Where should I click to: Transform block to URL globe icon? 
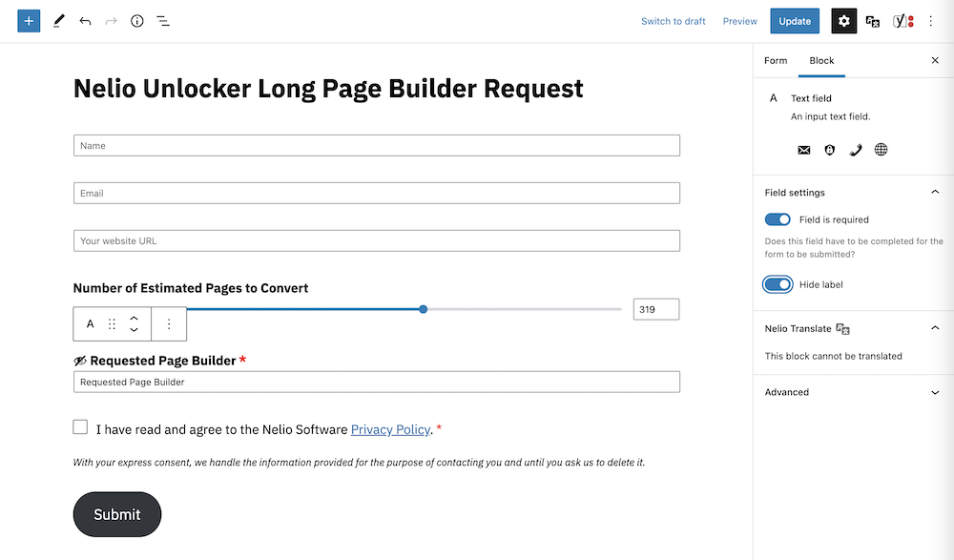tap(881, 150)
